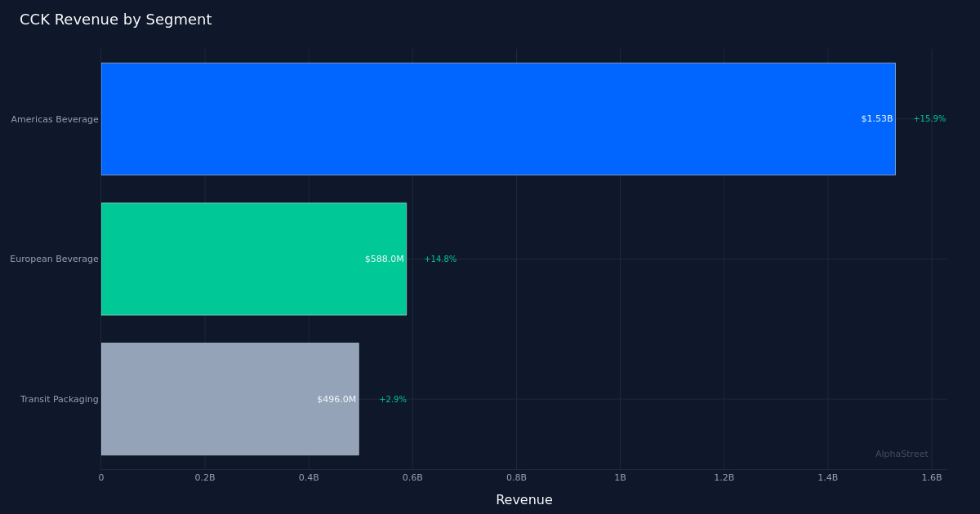Click the chart title CCK Revenue by Segment

coord(116,19)
